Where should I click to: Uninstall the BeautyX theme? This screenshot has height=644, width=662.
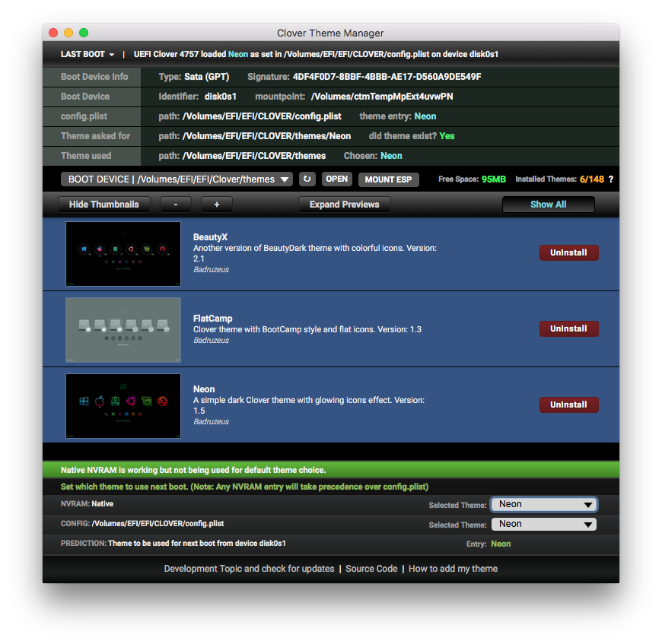[568, 252]
